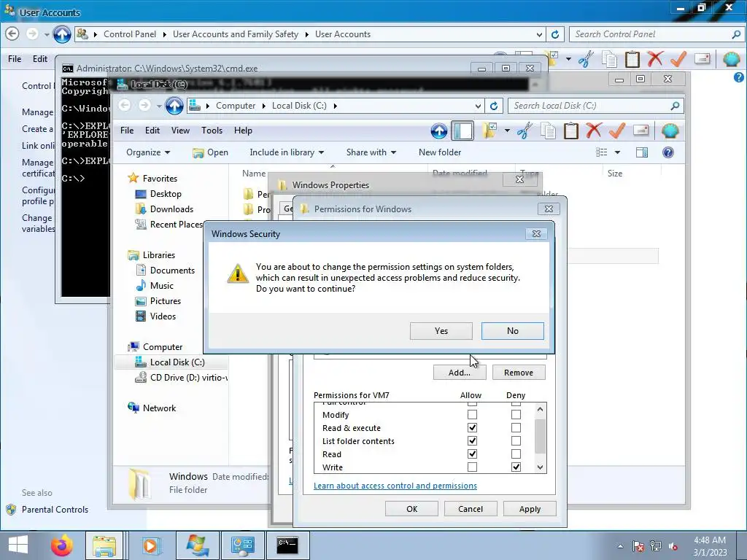Uncheck Deny for Write permission
This screenshot has width=747, height=560.
(516, 467)
